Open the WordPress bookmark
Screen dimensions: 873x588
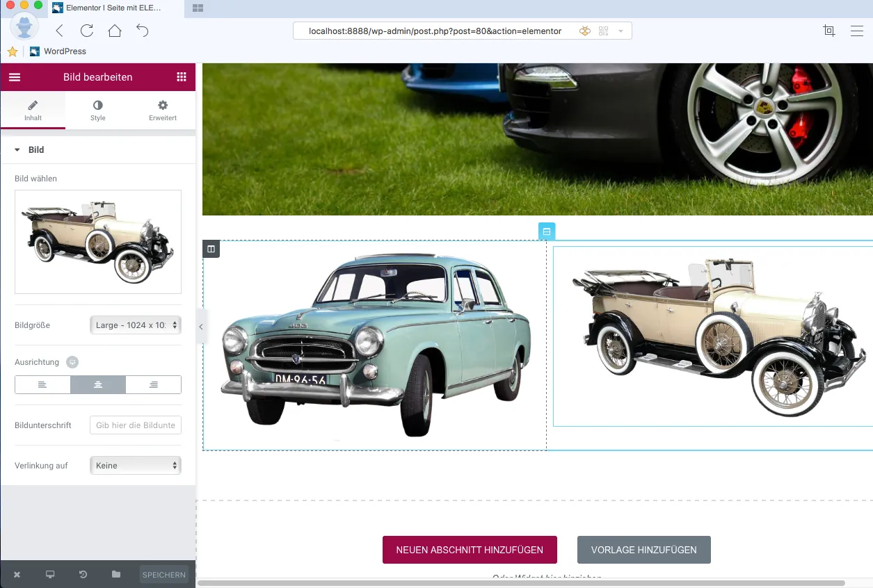coord(58,51)
